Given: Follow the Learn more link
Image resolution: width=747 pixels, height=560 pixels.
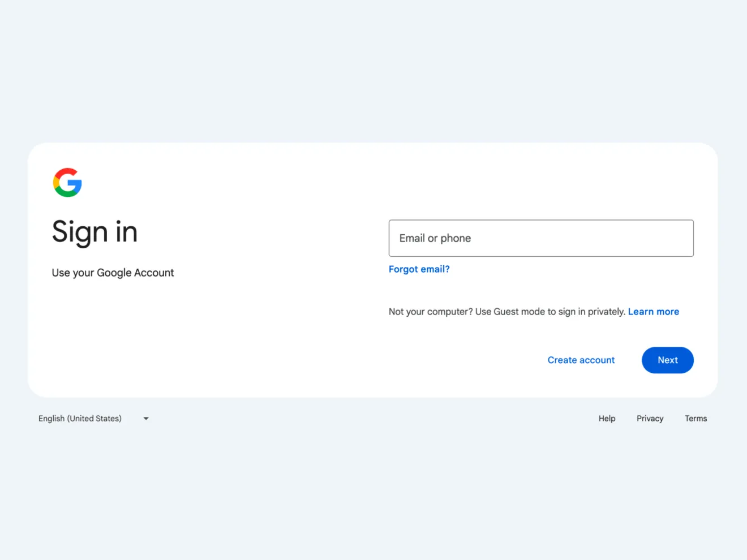Looking at the screenshot, I should click(654, 312).
